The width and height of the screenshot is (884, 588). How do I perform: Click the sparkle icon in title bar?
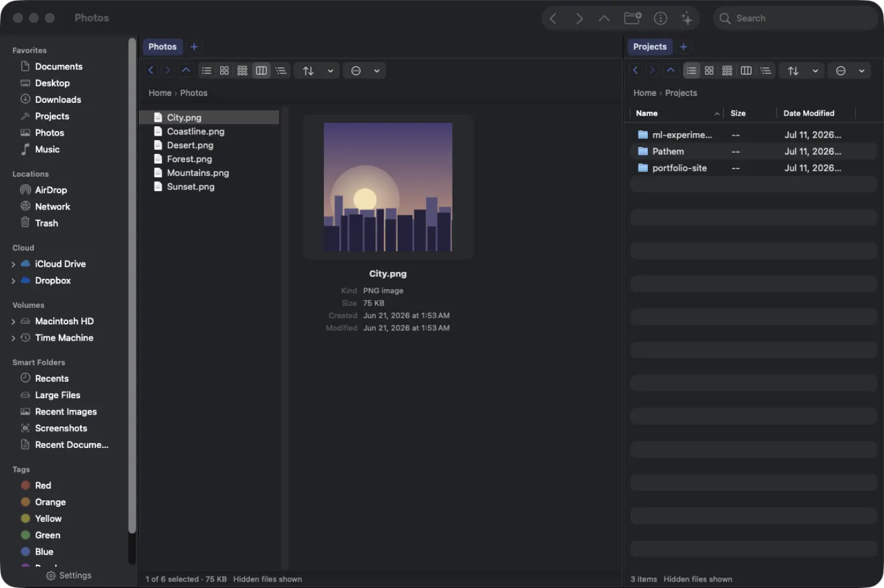point(687,18)
